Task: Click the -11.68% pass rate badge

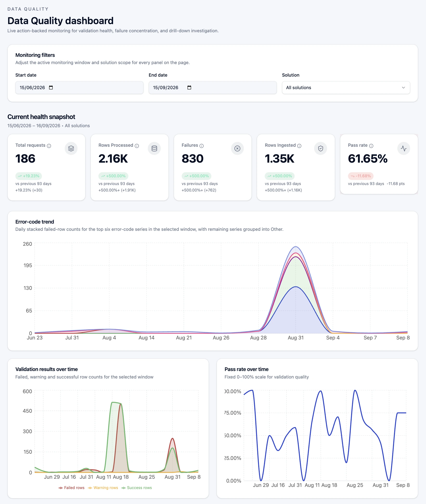Action: [361, 176]
